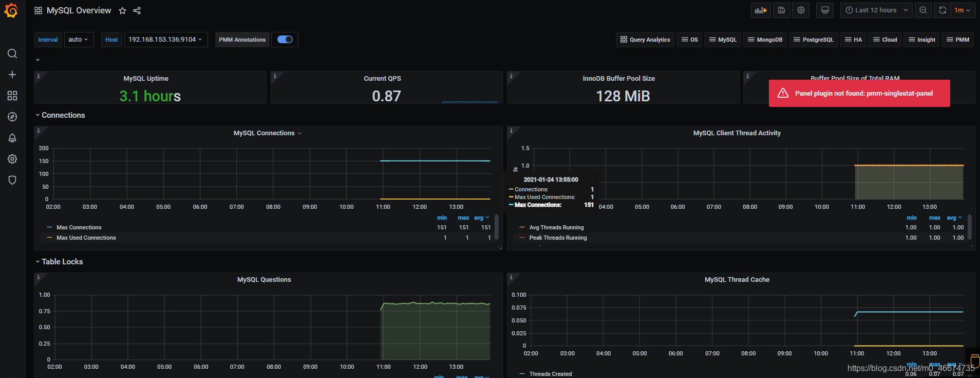Open the sidebar Alerting bell

point(12,138)
